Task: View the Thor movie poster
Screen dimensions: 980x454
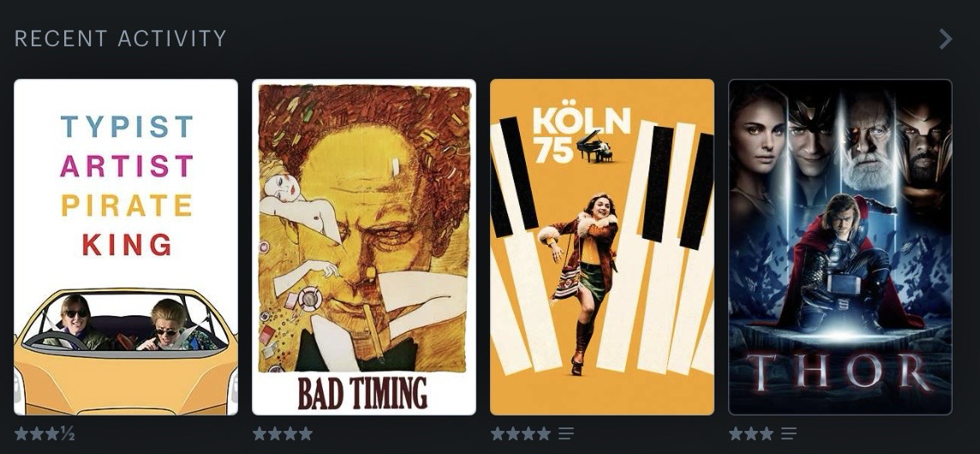Action: (x=840, y=247)
